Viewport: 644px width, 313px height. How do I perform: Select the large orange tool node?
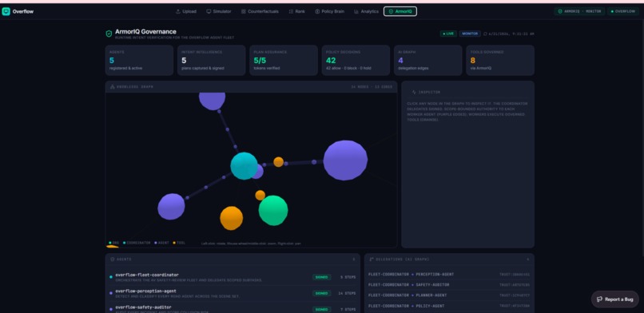click(231, 218)
